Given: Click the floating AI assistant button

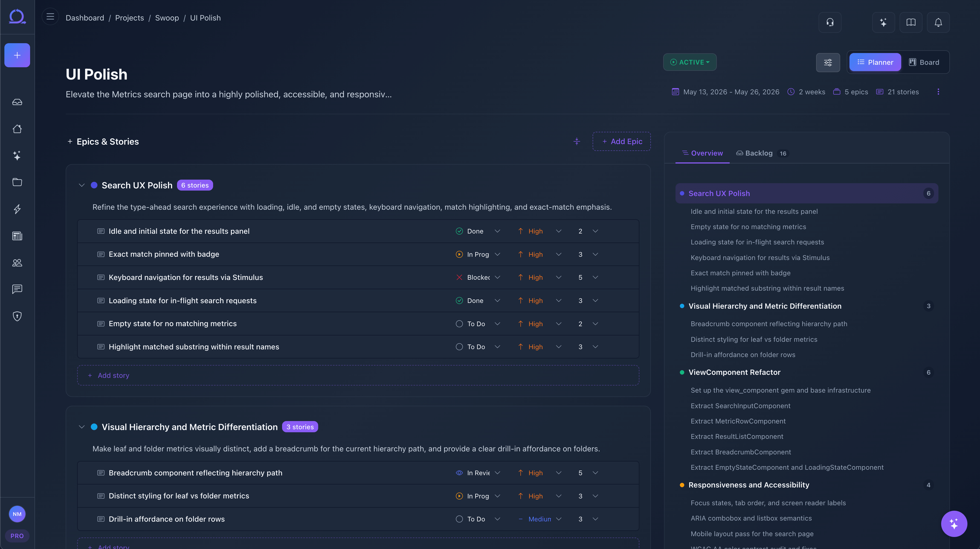Looking at the screenshot, I should pos(954,524).
